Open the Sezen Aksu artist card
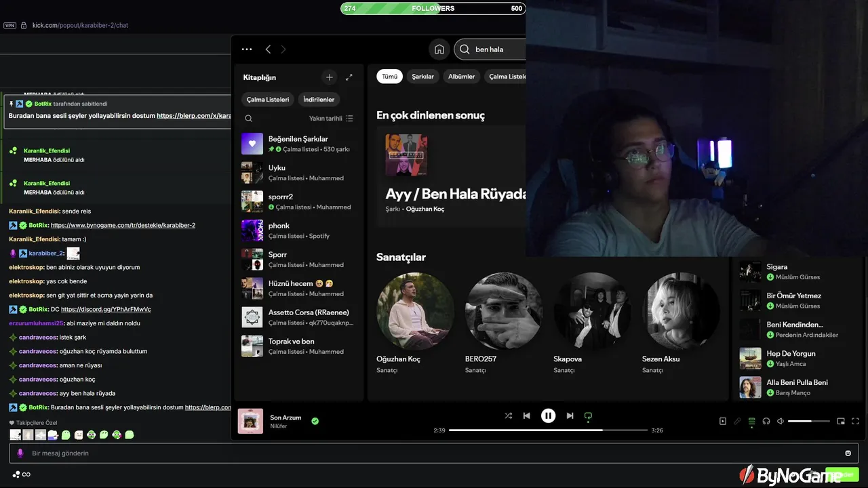Screen dimensions: 868x488 [681, 323]
